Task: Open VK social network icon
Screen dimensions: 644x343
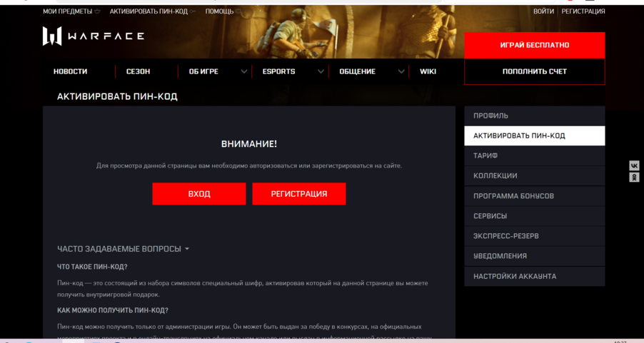Action: click(634, 165)
